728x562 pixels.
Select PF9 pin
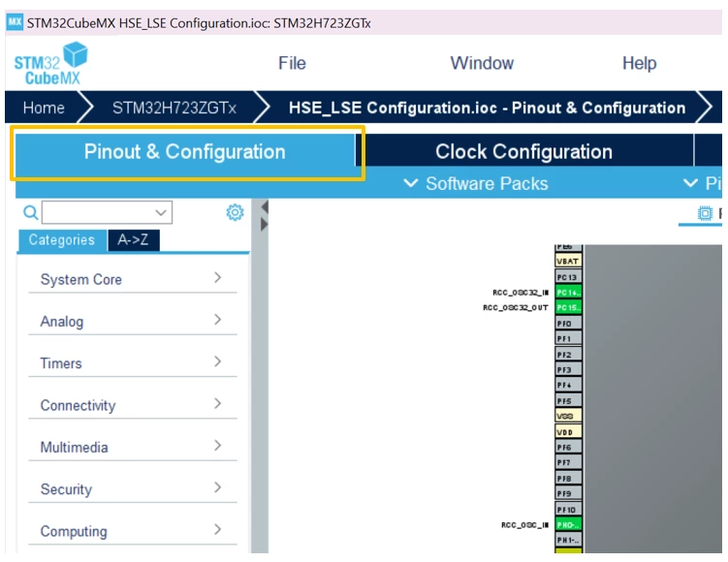click(568, 494)
